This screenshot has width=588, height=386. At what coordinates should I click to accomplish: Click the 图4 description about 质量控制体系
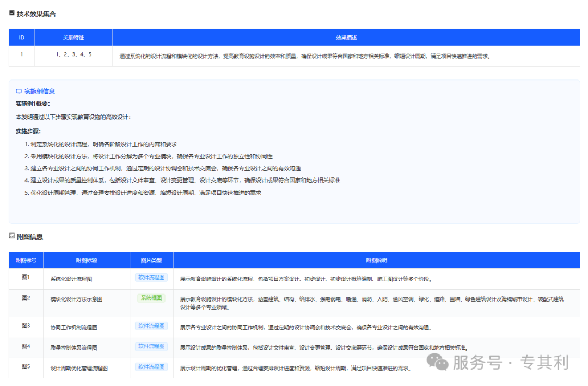[324, 348]
